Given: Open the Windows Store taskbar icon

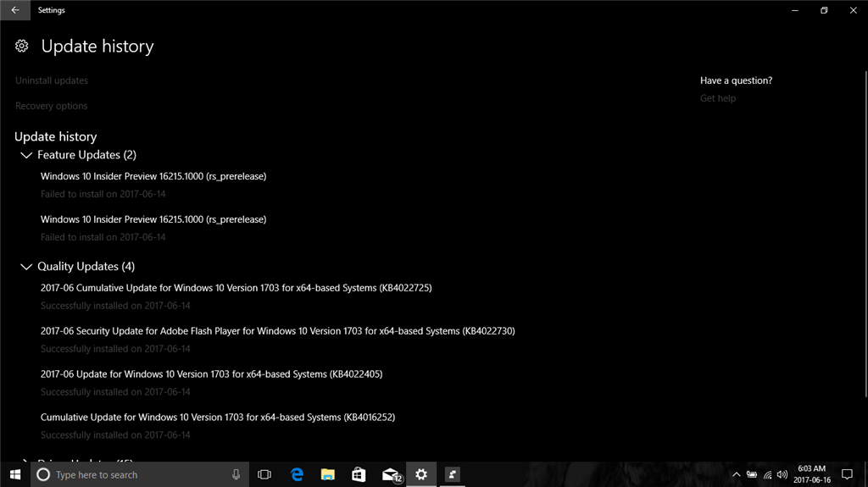Looking at the screenshot, I should [x=359, y=474].
